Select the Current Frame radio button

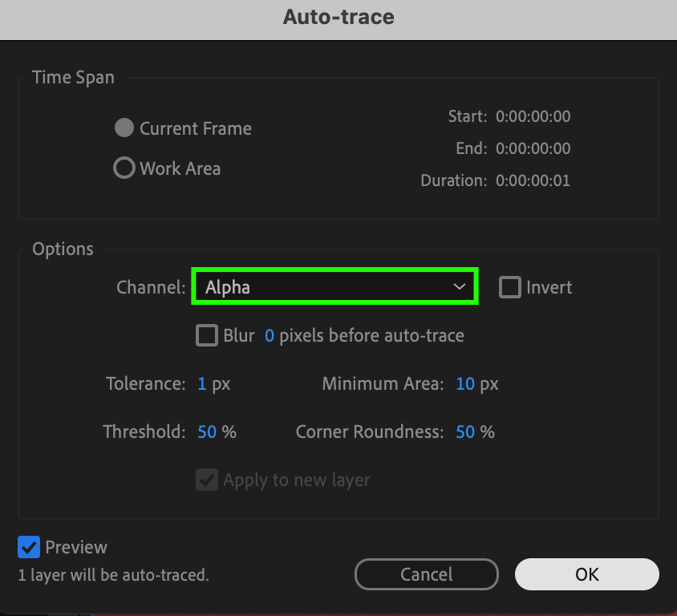click(x=124, y=128)
